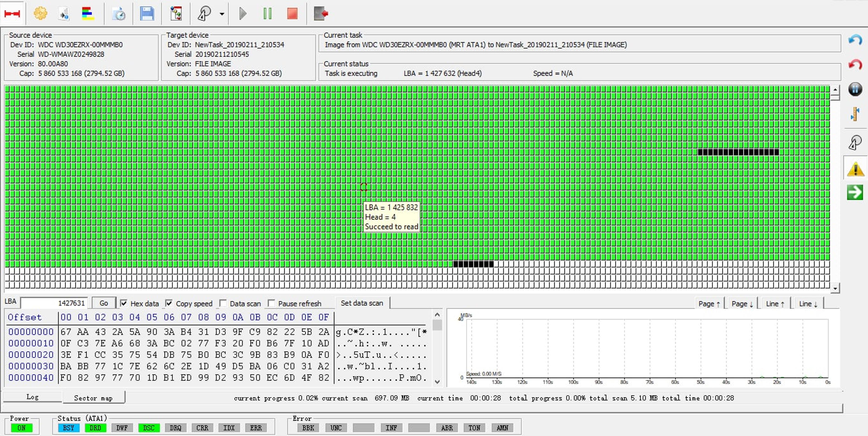Viewport: 868px width, 436px height.
Task: Click the red disconnect icon in toolbar
Action: [12, 14]
